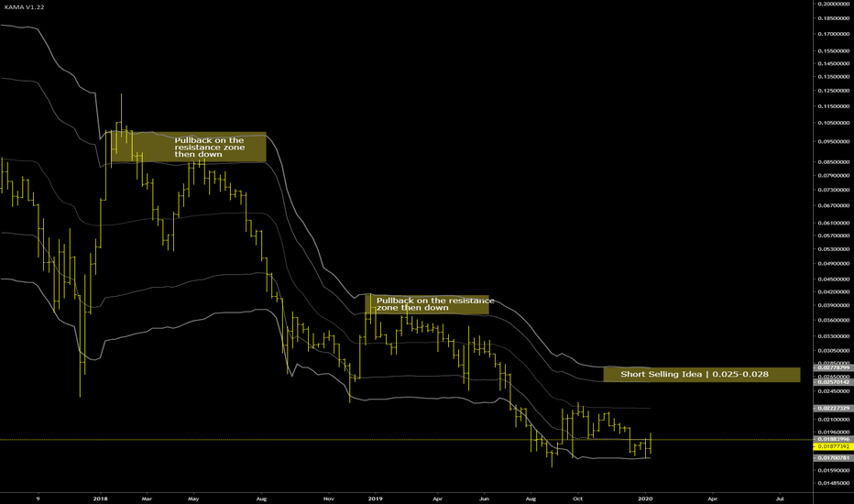The image size is (854, 504).
Task: Click the gray price tag 0.02570142
Action: pyautogui.click(x=832, y=382)
